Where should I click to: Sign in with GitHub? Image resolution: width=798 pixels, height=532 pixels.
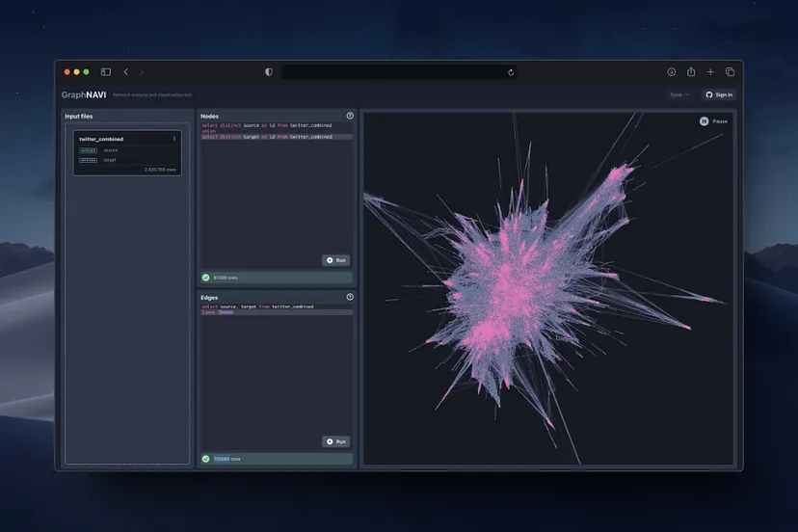[719, 94]
